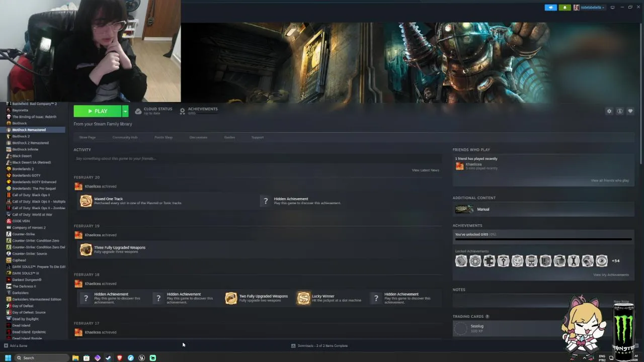The height and width of the screenshot is (362, 644).
Task: Select Borderlands 2 in library list
Action: click(23, 169)
